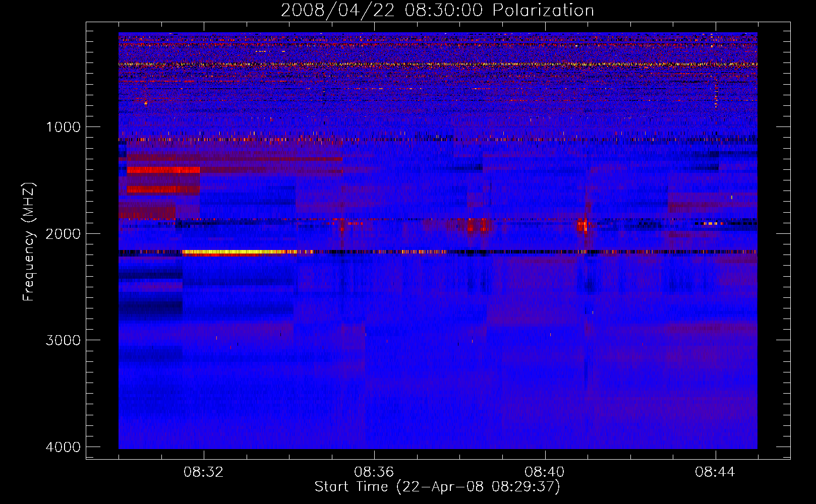Click the plot title '2008/04/22 08:30:00 Polarization'
Image resolution: width=816 pixels, height=504 pixels.
[x=437, y=11]
